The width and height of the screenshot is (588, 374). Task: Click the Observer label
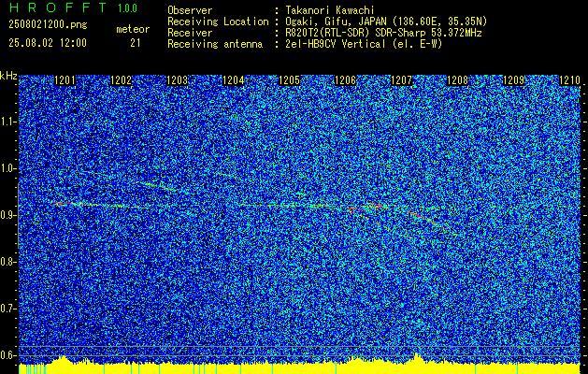pyautogui.click(x=190, y=10)
